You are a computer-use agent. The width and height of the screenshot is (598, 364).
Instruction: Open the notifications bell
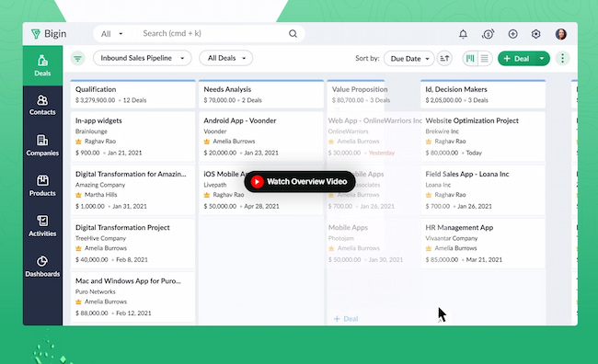[x=463, y=34]
